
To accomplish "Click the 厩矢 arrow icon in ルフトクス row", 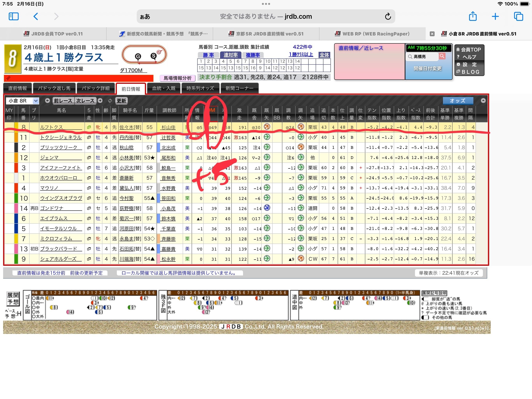I will [x=267, y=127].
